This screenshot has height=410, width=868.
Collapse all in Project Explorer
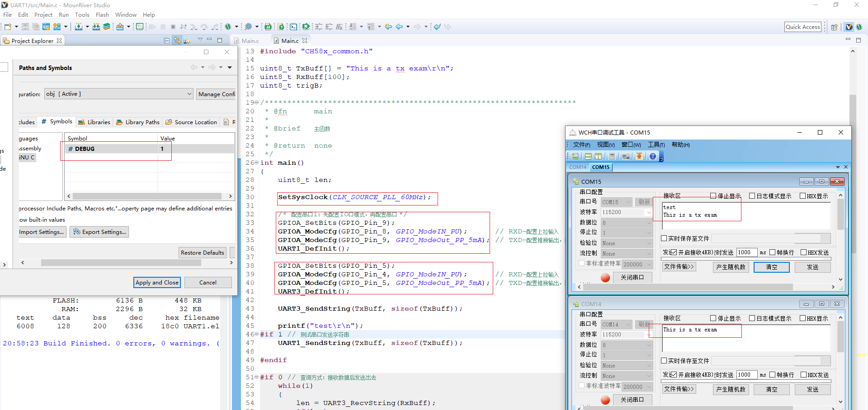click(167, 41)
